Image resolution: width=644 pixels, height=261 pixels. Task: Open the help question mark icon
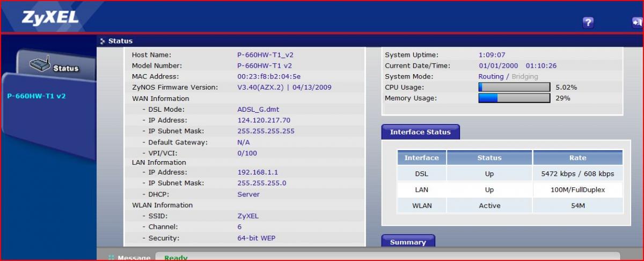coord(588,22)
